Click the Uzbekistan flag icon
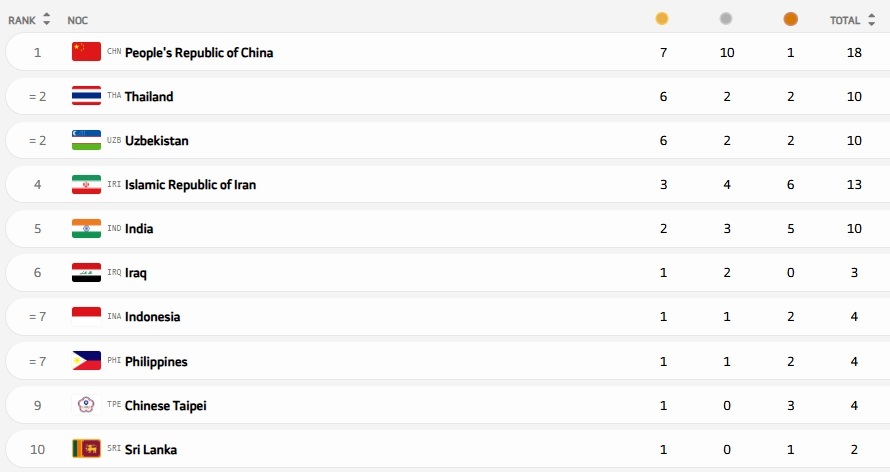 pyautogui.click(x=86, y=140)
